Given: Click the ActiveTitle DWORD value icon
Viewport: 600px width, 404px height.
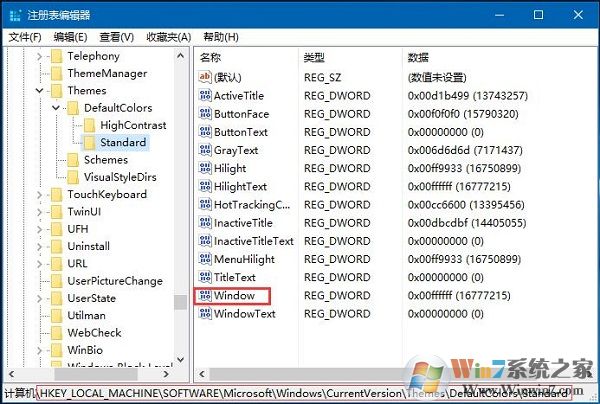Looking at the screenshot, I should coord(205,95).
